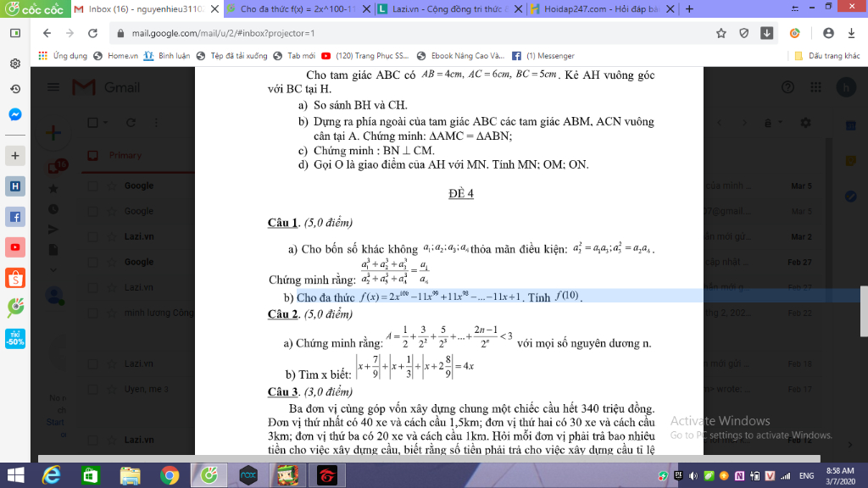The width and height of the screenshot is (868, 488).
Task: Open Shopee shortcut in the sidebar
Action: 15,278
